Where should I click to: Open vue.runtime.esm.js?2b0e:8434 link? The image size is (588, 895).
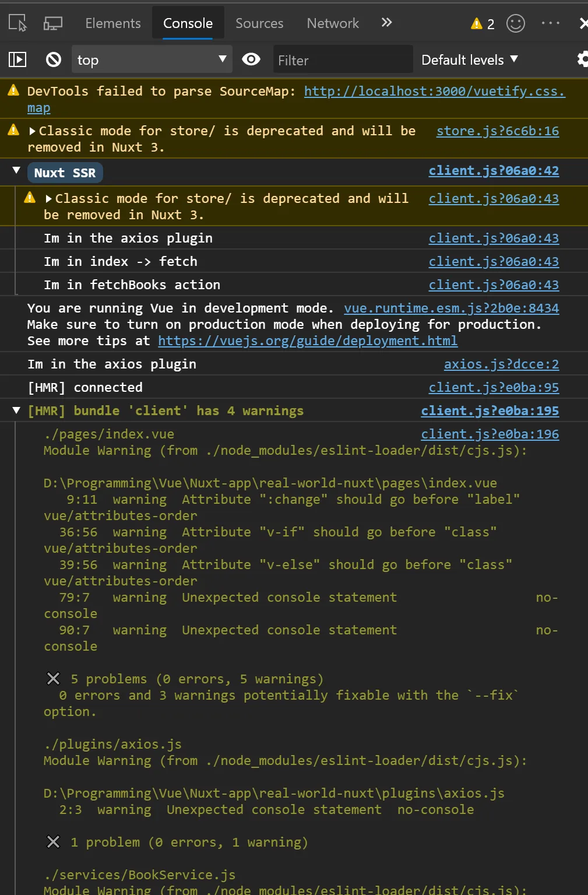tap(452, 308)
